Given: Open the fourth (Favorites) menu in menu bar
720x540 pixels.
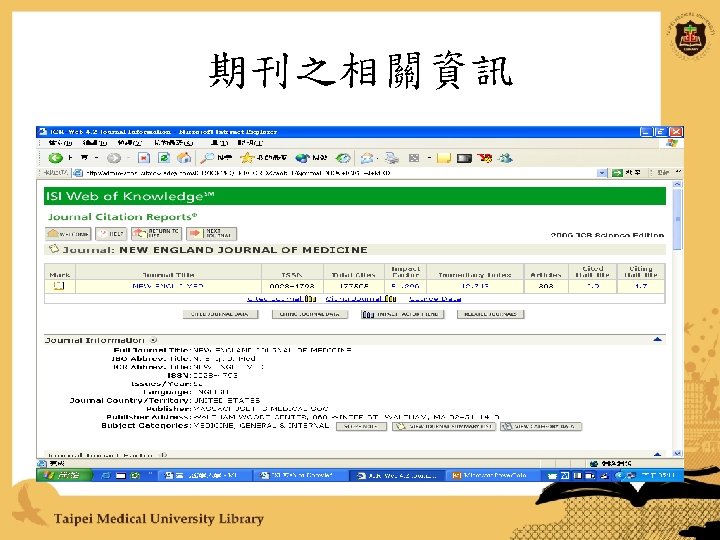Looking at the screenshot, I should pos(174,143).
